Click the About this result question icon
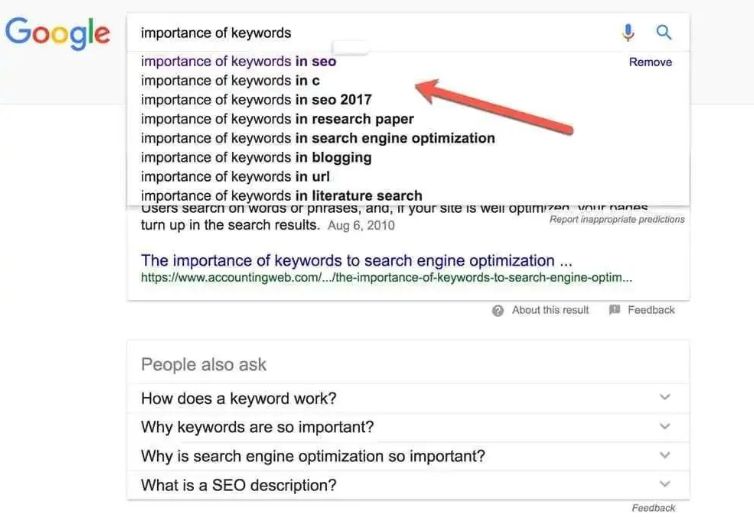Screen dimensions: 754x523 (x=498, y=311)
